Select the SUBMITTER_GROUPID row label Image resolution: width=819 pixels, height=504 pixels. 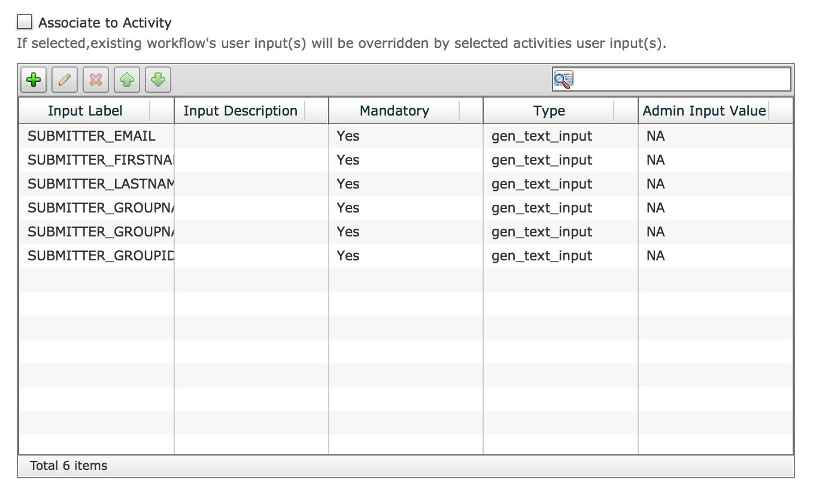(x=101, y=256)
